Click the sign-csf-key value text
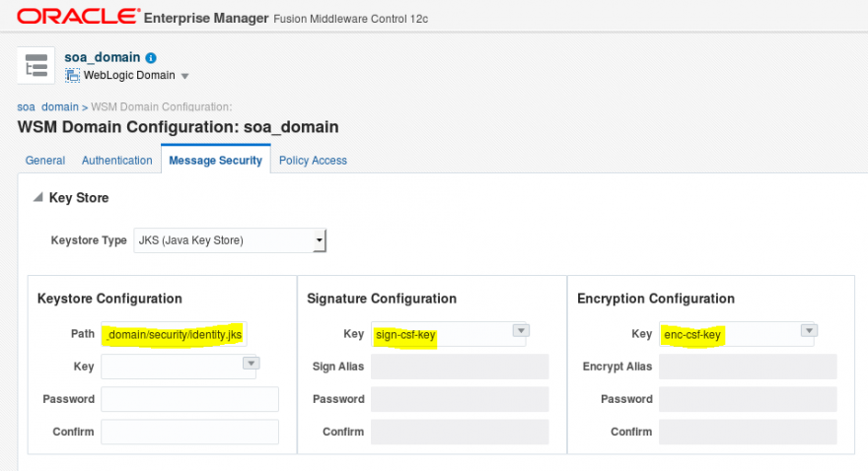Viewport: 868px width, 471px height. tap(405, 335)
